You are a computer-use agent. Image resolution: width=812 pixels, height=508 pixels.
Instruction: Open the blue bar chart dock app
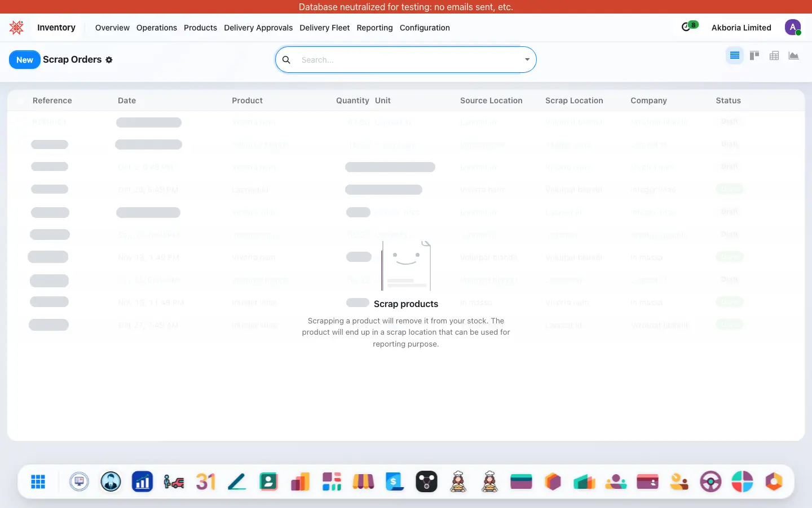click(x=142, y=481)
